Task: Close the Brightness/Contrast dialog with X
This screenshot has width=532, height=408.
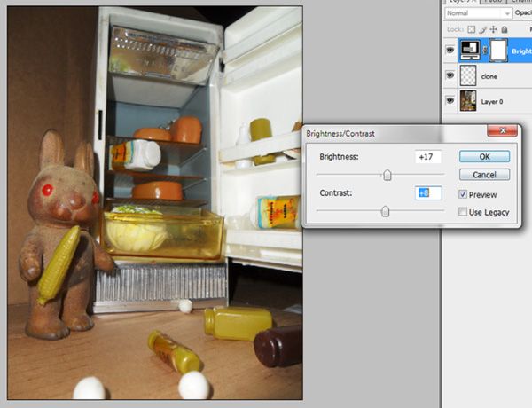Action: point(503,130)
